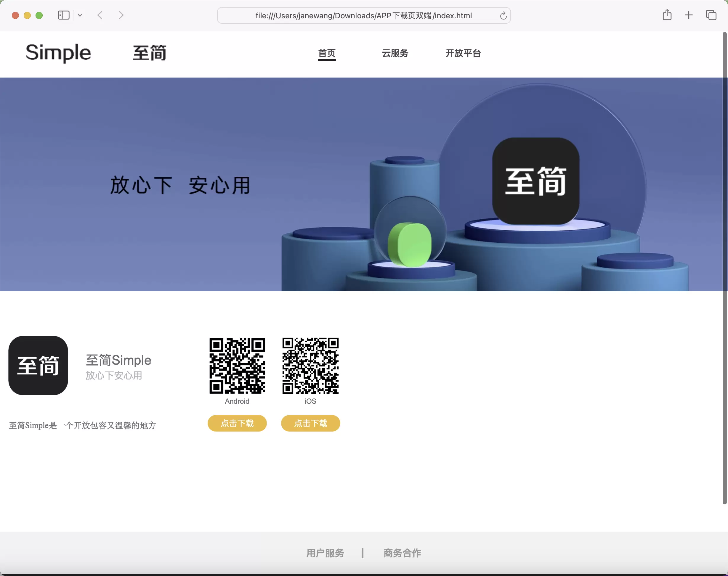The height and width of the screenshot is (576, 728).
Task: Click the 至简Simple是一个开放包容又温馨的地方 description
Action: (83, 426)
